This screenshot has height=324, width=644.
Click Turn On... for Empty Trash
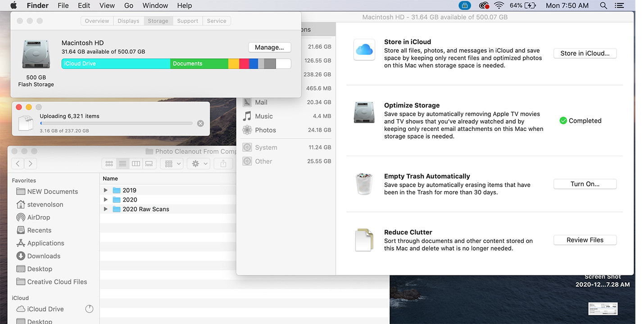click(585, 184)
